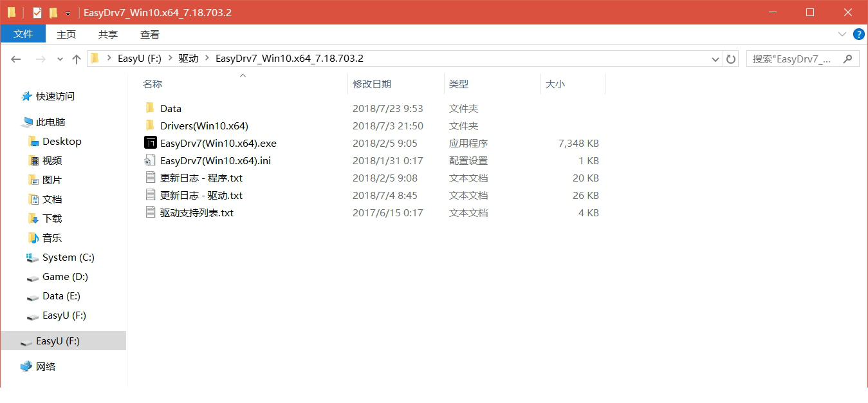
Task: Select the Drivers(Win10.x64) folder name
Action: point(204,126)
